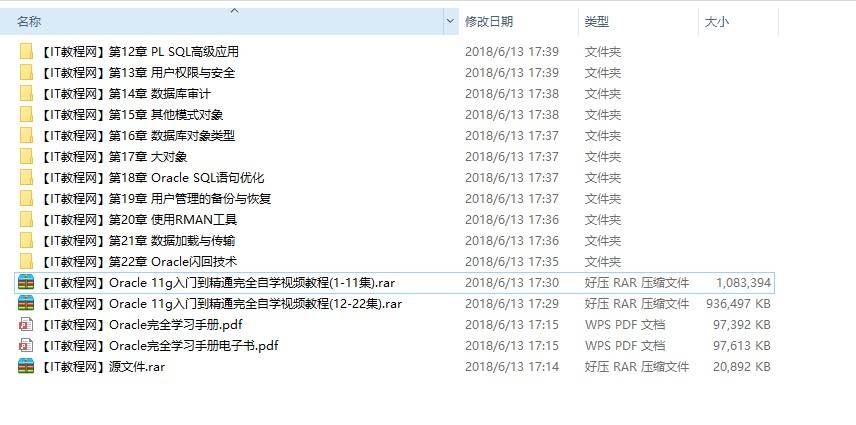Click PDF icon for Oracle完全学习手册电子书.pdf
Screen dimensions: 856x425
click(x=26, y=345)
